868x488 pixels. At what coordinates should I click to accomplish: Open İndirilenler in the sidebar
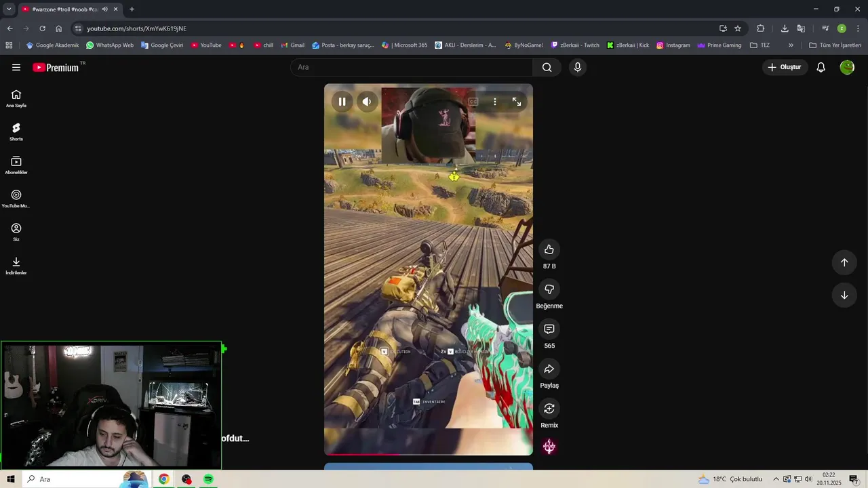point(16,266)
